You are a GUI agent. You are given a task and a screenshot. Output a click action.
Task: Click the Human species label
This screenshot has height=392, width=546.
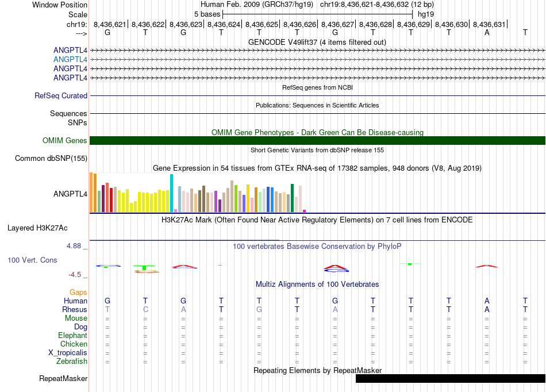75,301
